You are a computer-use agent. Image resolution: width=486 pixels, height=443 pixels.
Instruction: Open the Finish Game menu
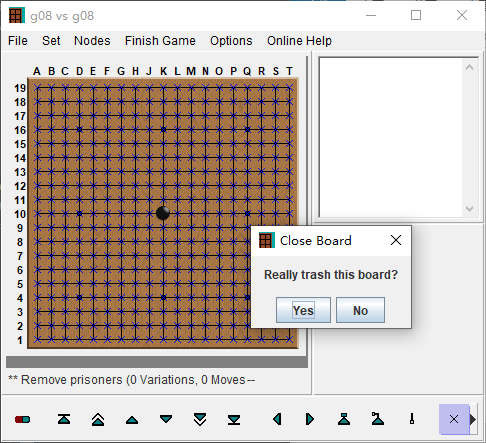tap(160, 41)
